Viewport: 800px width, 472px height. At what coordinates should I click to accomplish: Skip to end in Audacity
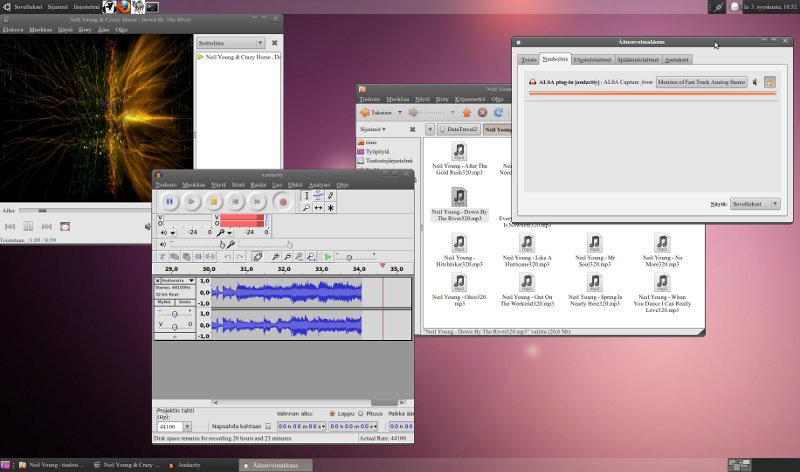pyautogui.click(x=257, y=202)
